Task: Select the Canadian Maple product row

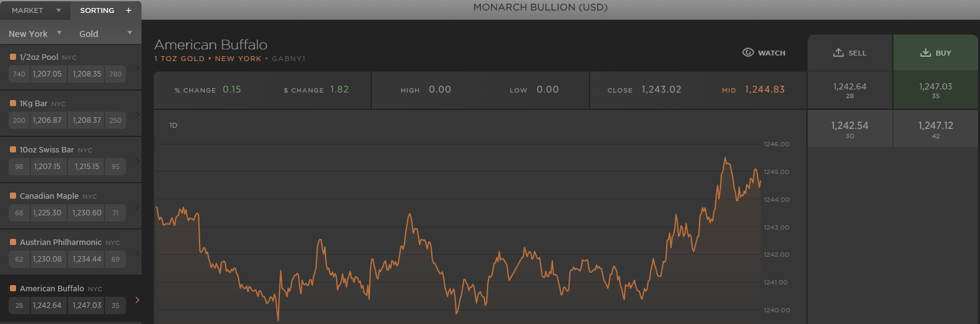Action: tap(70, 206)
